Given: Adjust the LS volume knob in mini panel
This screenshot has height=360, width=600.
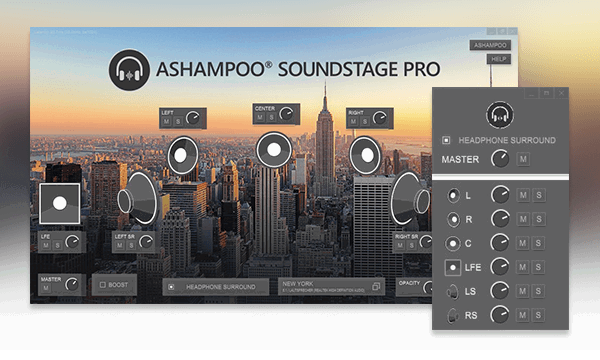Looking at the screenshot, I should [x=500, y=291].
